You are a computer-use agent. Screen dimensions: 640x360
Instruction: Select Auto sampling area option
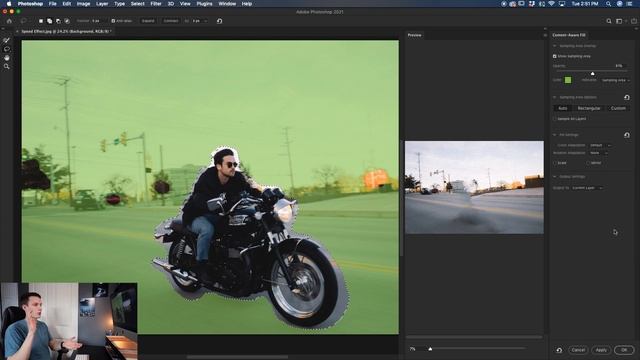562,108
